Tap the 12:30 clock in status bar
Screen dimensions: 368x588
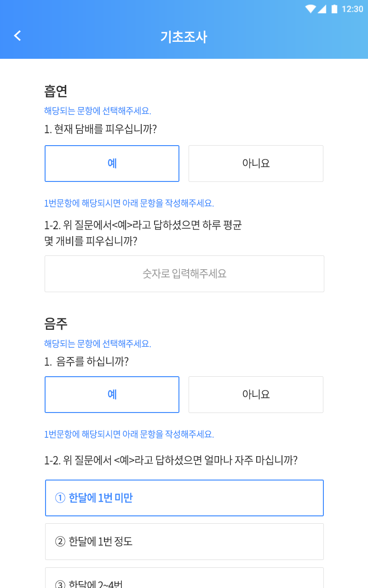352,9
